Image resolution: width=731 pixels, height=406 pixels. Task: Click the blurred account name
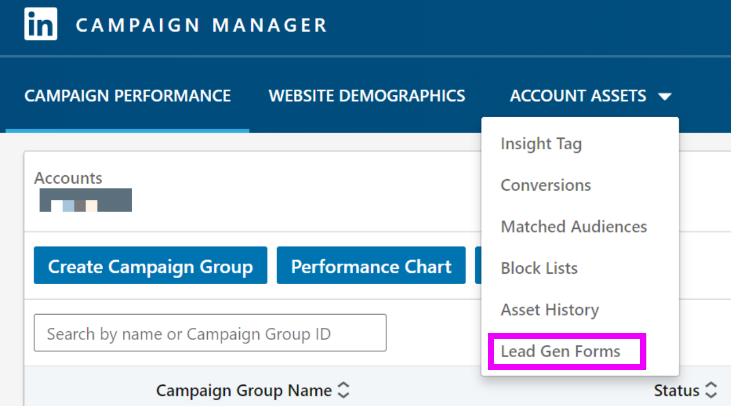click(85, 200)
